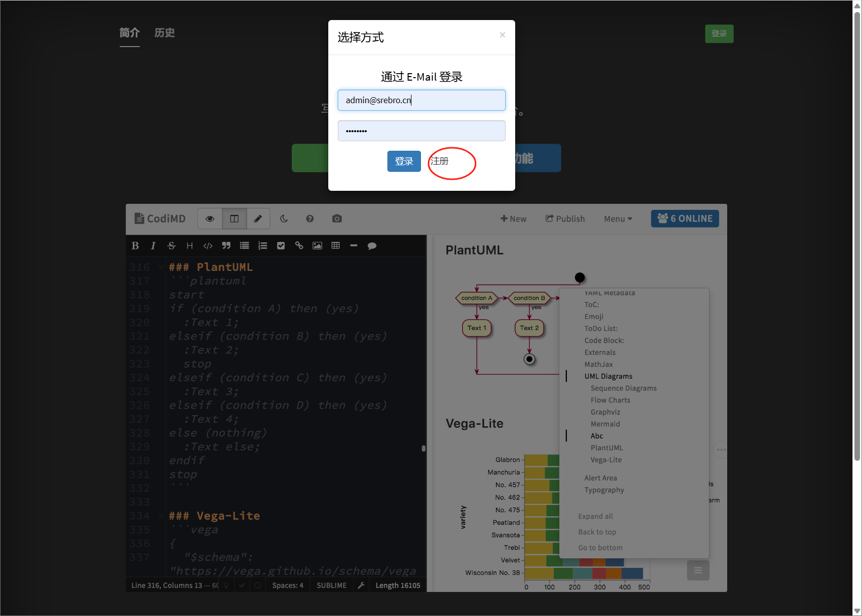Viewport: 862px width, 616px height.
Task: Open help via the question mark icon
Action: [x=310, y=219]
